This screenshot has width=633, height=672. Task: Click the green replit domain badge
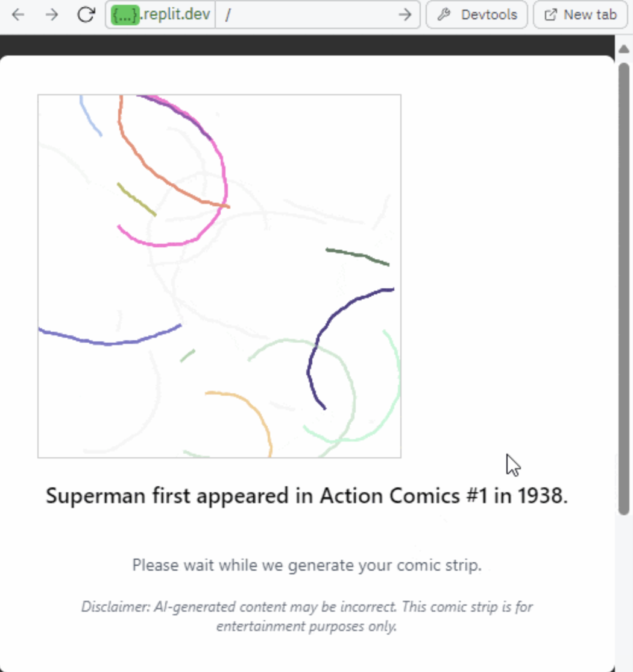125,15
